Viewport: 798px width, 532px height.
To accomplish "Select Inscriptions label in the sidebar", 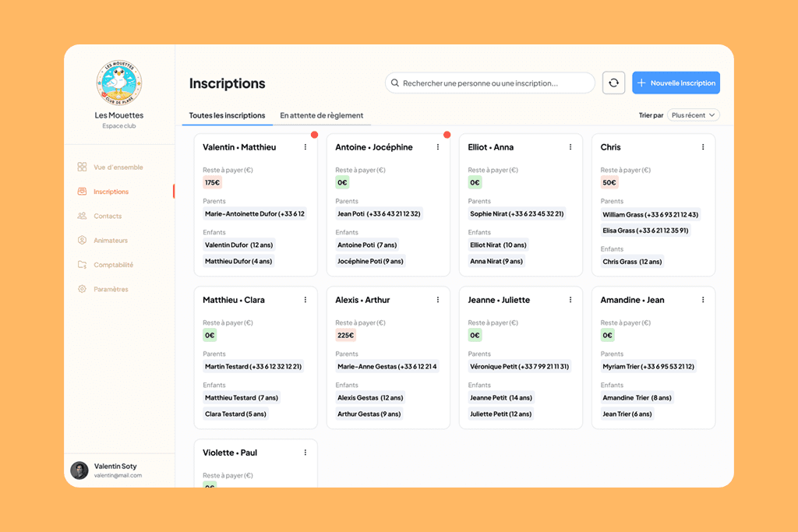I will [x=111, y=192].
